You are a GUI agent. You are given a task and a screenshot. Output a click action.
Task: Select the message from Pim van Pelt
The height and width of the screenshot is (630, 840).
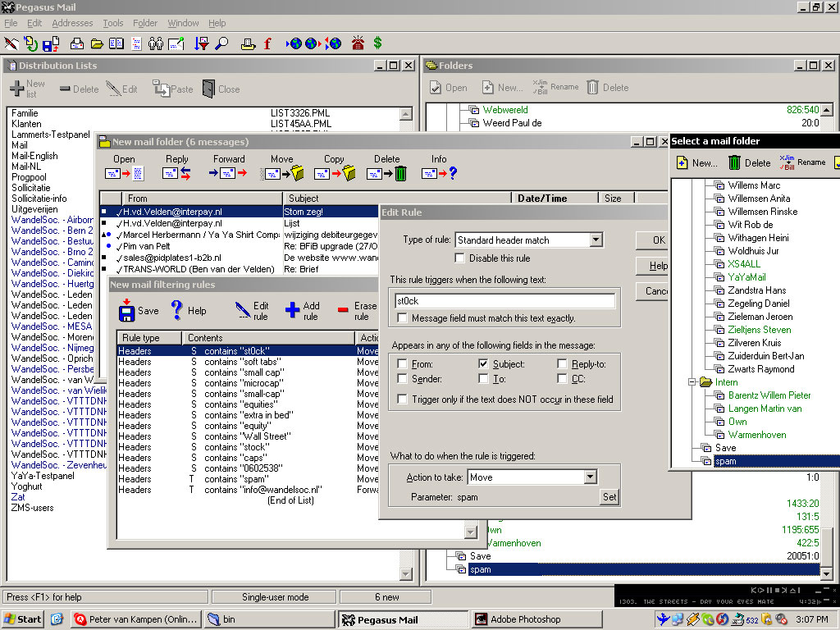[239, 246]
